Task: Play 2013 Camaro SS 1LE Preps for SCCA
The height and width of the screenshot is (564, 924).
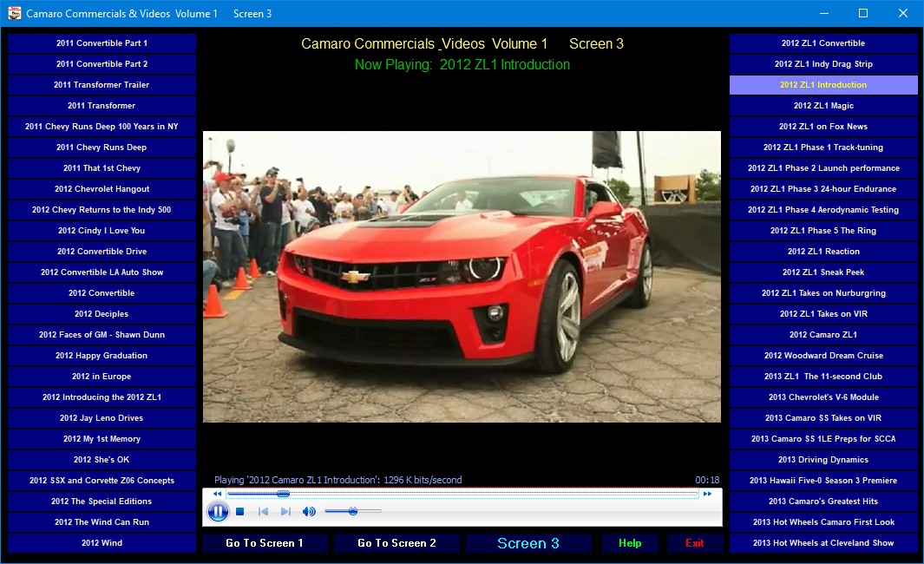Action: [823, 438]
